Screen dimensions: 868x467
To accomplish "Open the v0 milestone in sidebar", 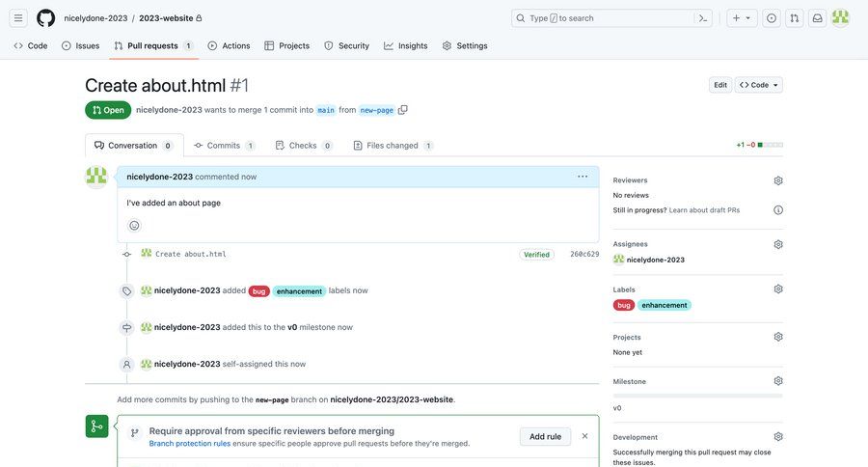I will pos(617,408).
